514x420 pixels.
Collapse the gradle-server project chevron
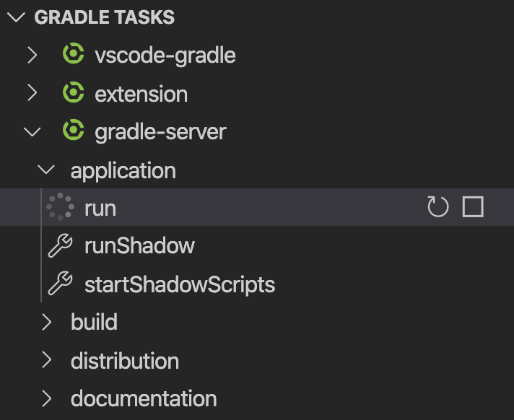click(x=32, y=131)
